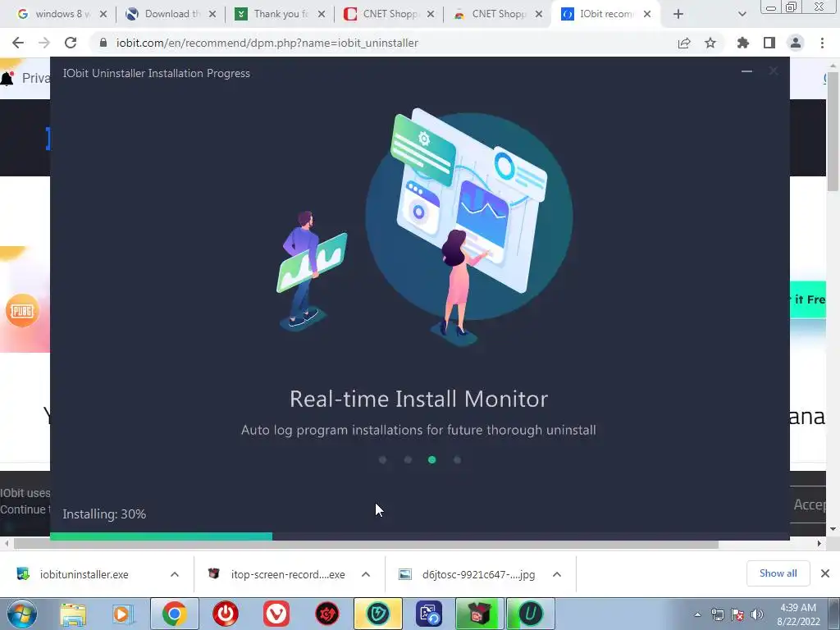Select the third active slide dot
The image size is (840, 630).
[x=431, y=459]
